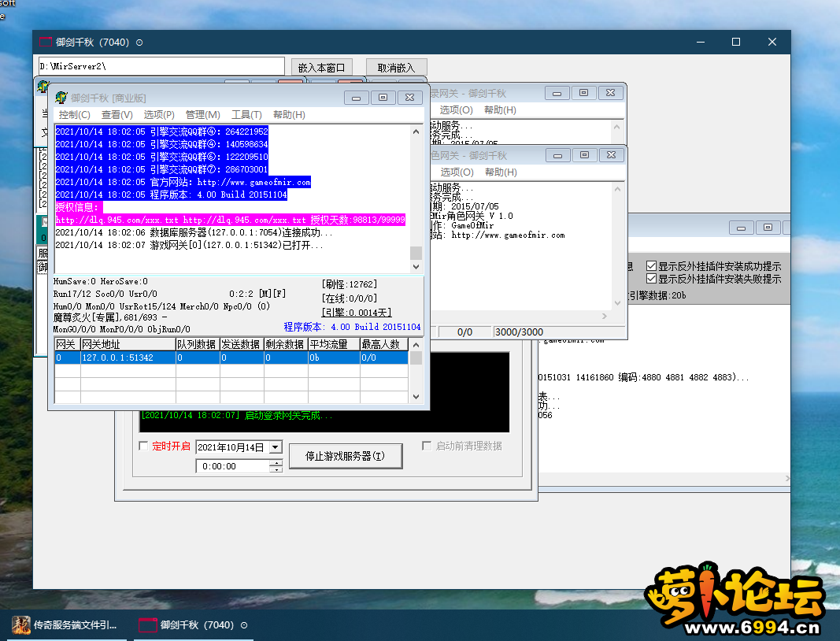Click [刷怪:12762] status text
Screen dimensions: 840x641
click(x=350, y=284)
